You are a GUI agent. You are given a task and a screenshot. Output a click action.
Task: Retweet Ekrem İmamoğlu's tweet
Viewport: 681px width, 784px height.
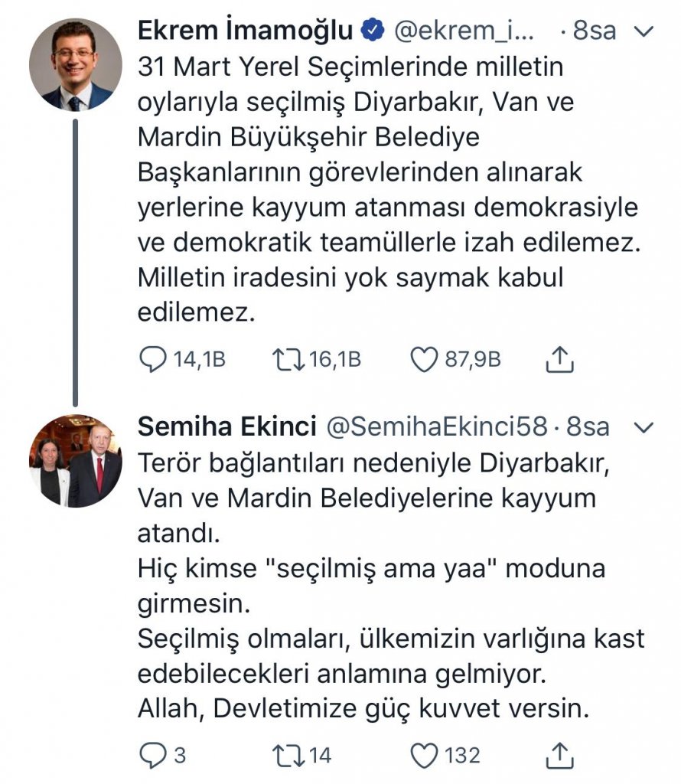click(x=288, y=359)
